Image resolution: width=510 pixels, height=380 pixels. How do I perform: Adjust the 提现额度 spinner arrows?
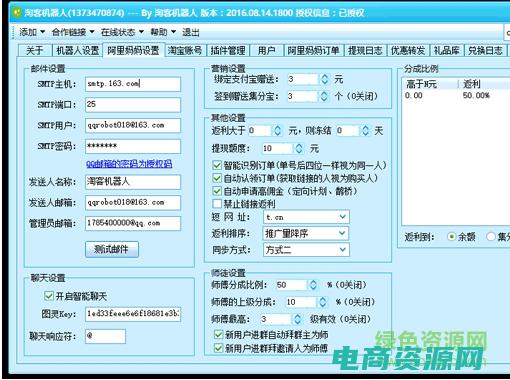(x=299, y=148)
